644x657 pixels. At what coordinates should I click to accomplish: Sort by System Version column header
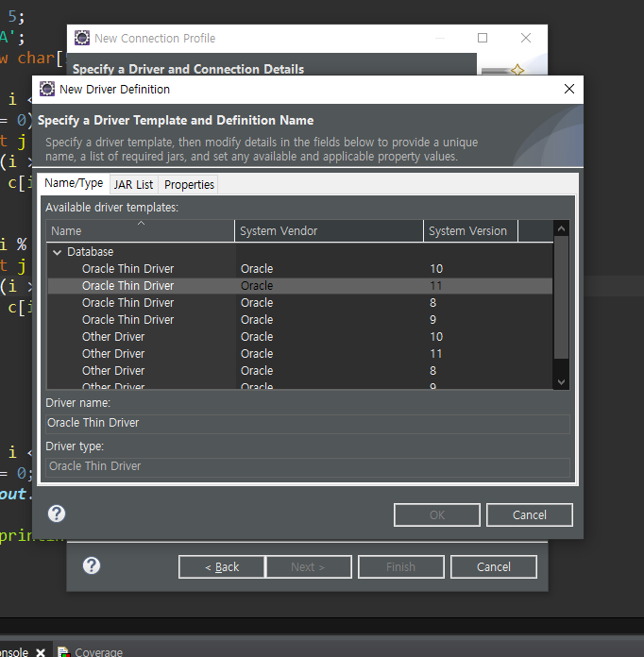(471, 231)
